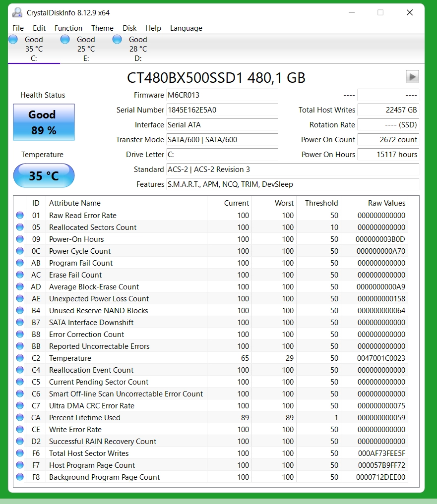Open the Edit menu
Viewport: 437px width, 504px height.
click(39, 28)
